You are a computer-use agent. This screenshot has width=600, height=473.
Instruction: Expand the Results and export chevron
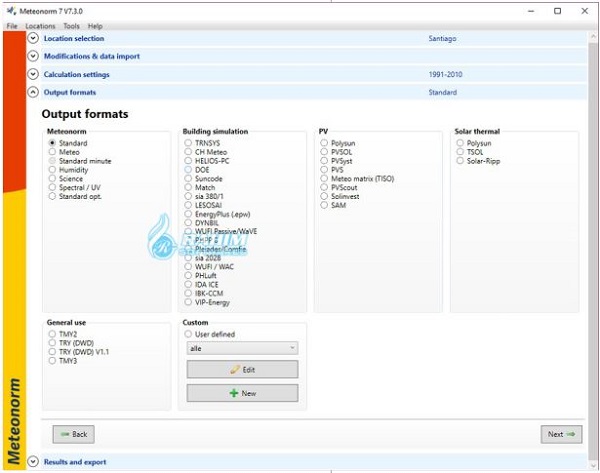tap(33, 462)
